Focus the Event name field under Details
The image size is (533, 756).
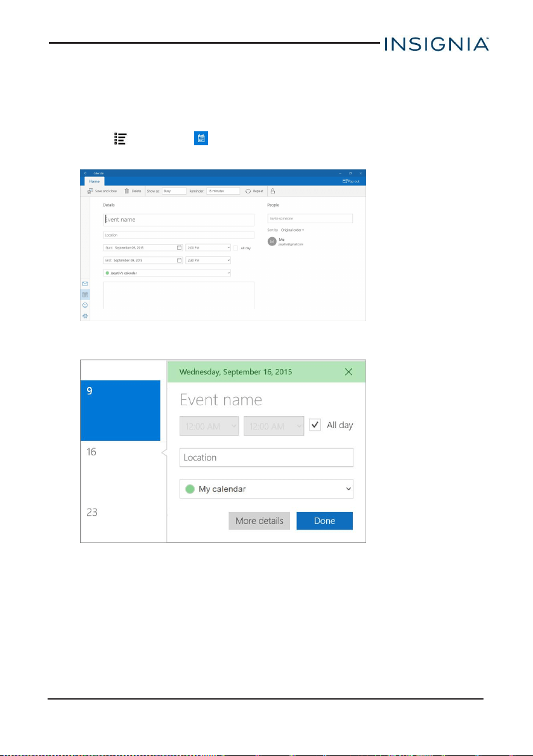[178, 220]
